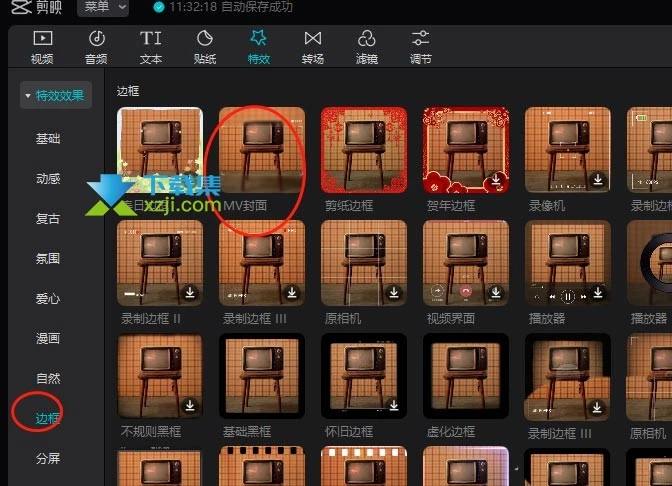Select the 剪纸边框 effect thumbnail
The image size is (672, 486).
[x=364, y=149]
